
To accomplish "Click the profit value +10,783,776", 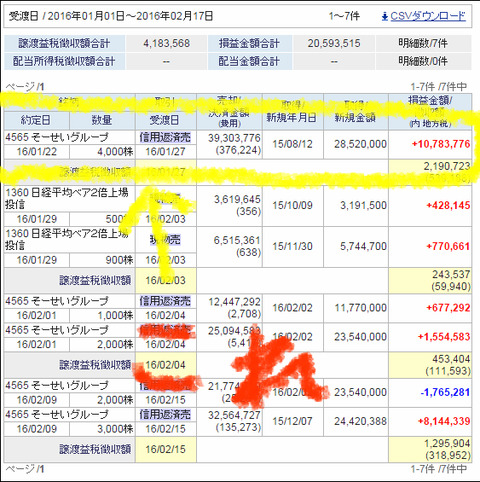I will pos(441,144).
